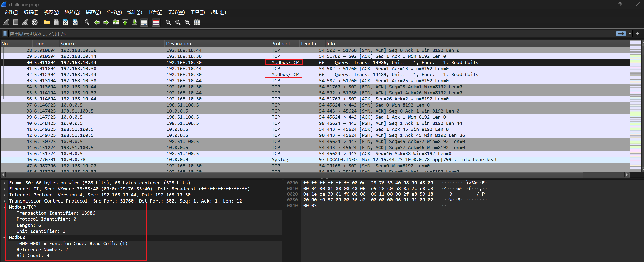Click the display filter input field
644x262 pixels.
(303, 34)
